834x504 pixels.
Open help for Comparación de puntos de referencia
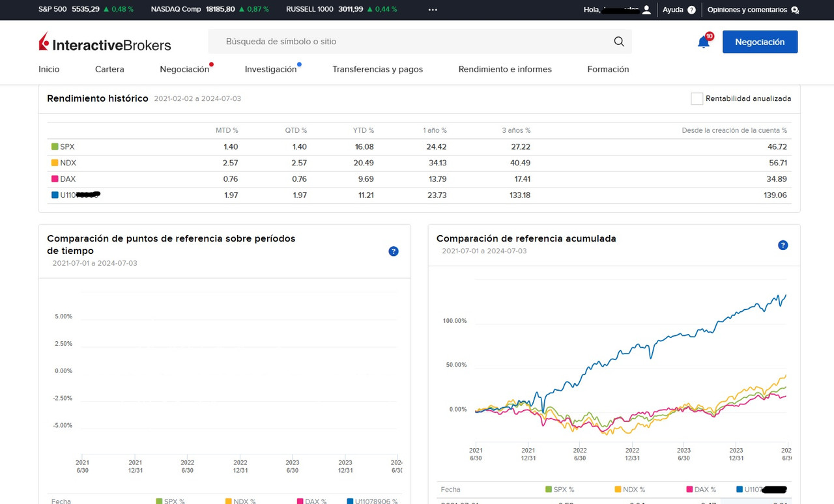click(x=394, y=251)
